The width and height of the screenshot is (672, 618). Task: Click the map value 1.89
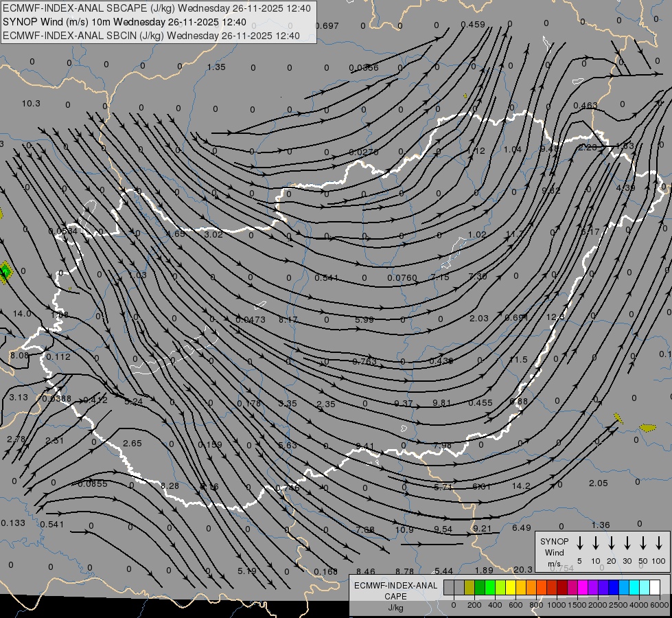(x=485, y=570)
